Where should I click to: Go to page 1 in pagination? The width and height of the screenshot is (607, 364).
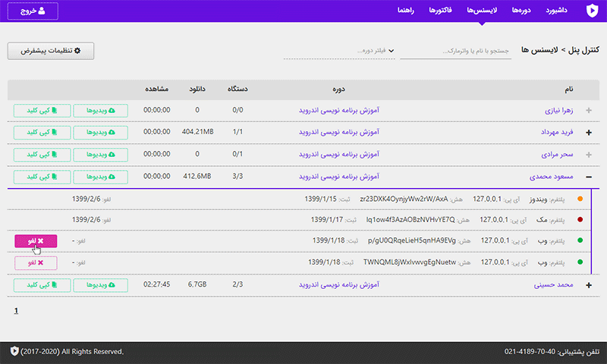pos(16,311)
